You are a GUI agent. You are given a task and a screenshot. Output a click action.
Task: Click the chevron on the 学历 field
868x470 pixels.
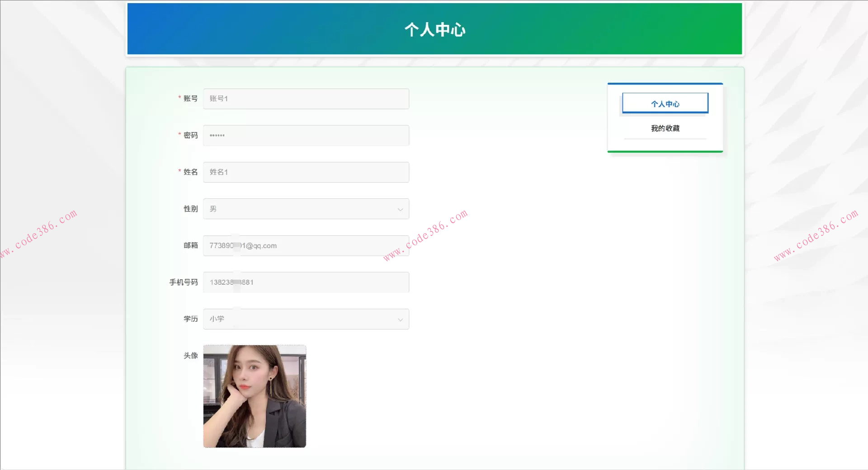pyautogui.click(x=400, y=319)
